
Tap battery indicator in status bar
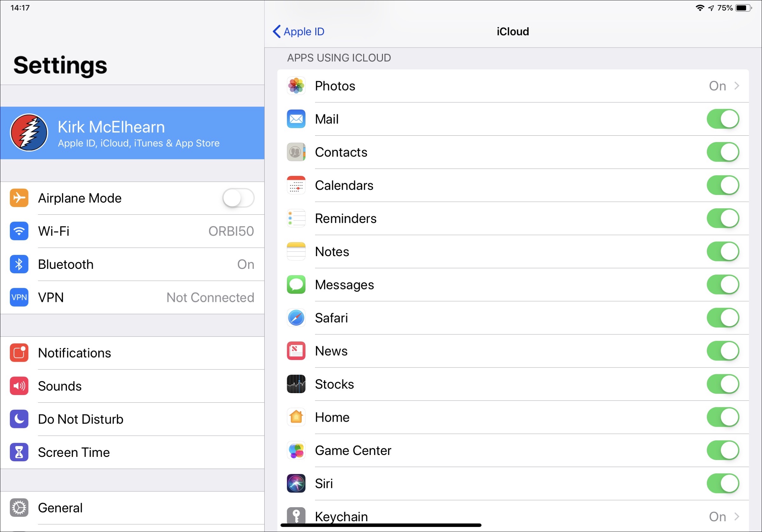pyautogui.click(x=744, y=8)
